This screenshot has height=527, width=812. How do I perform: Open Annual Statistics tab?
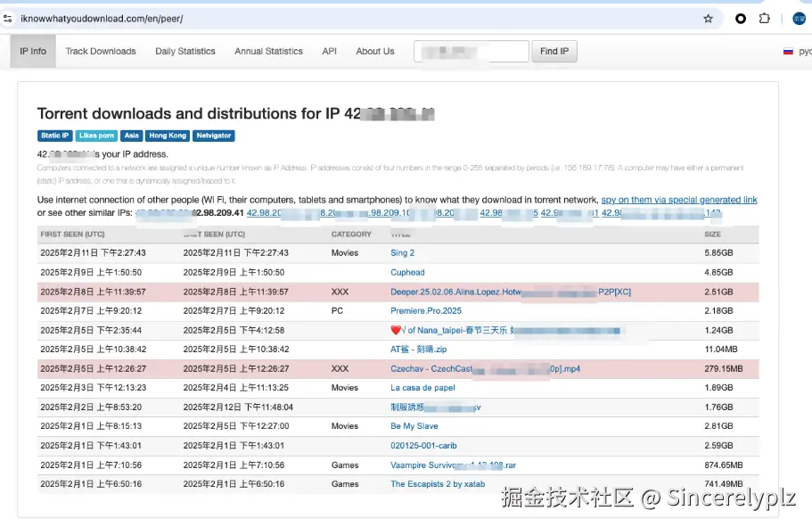click(268, 52)
